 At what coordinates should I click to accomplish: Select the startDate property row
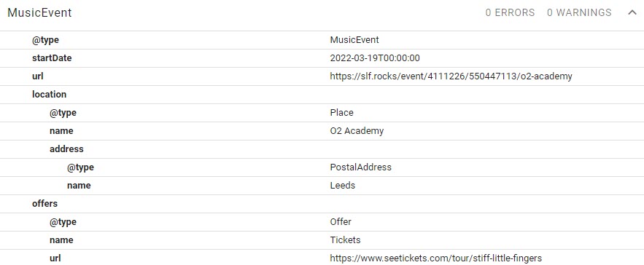pyautogui.click(x=322, y=58)
